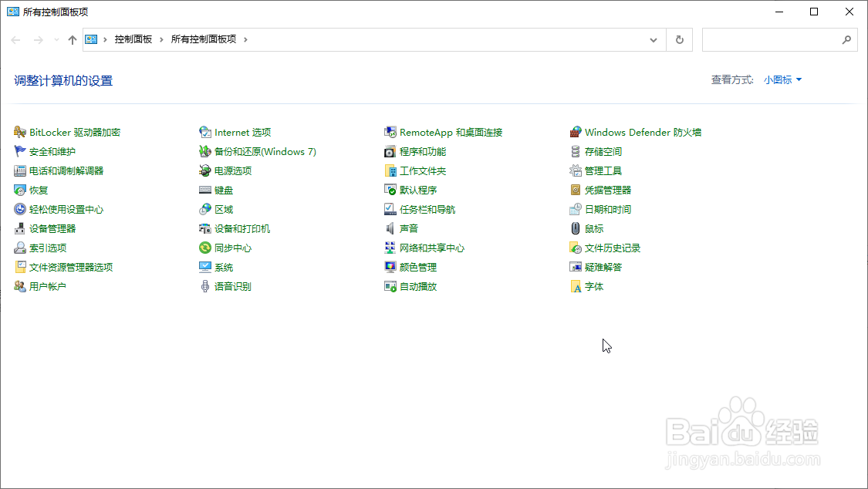Viewport: 868px width, 489px height.
Task: Click the 凭据管理器 safe icon
Action: pos(576,191)
